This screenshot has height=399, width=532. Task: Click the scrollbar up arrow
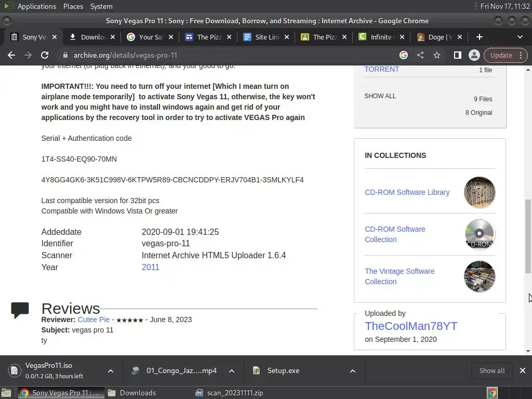pyautogui.click(x=528, y=70)
